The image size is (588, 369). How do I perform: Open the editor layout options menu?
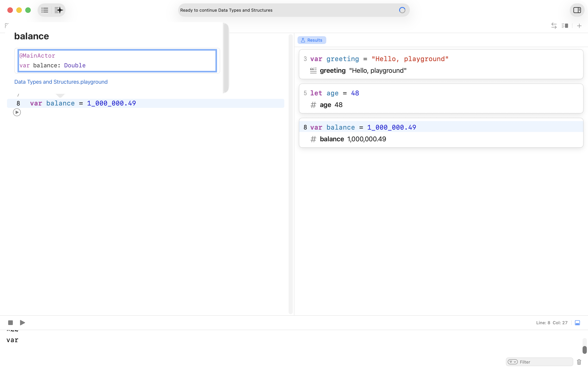coord(565,26)
